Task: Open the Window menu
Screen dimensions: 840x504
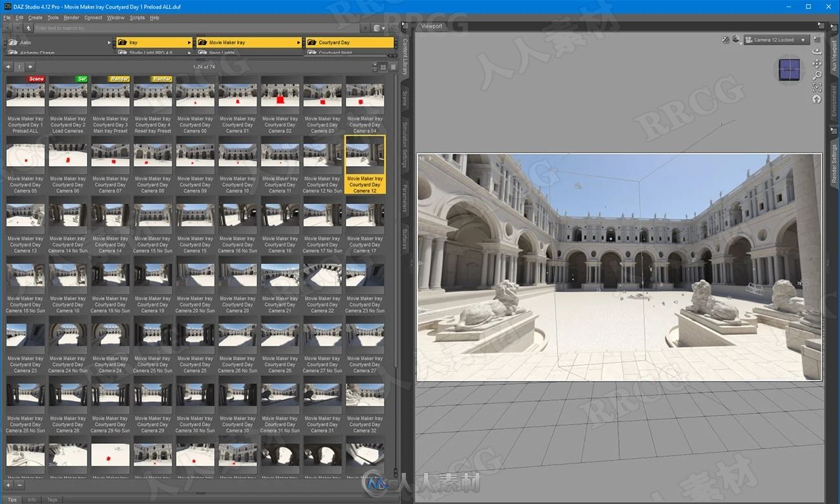Action: (x=116, y=17)
